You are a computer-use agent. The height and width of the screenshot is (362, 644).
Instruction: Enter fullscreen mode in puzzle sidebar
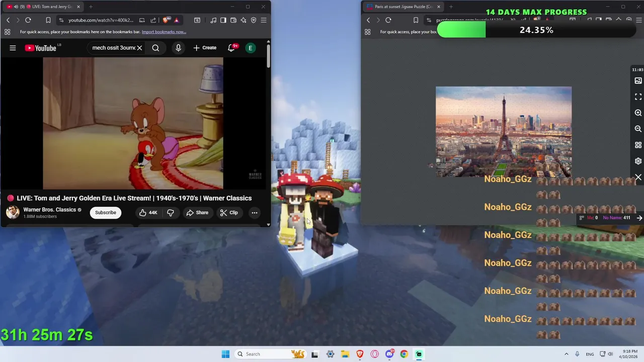click(638, 97)
